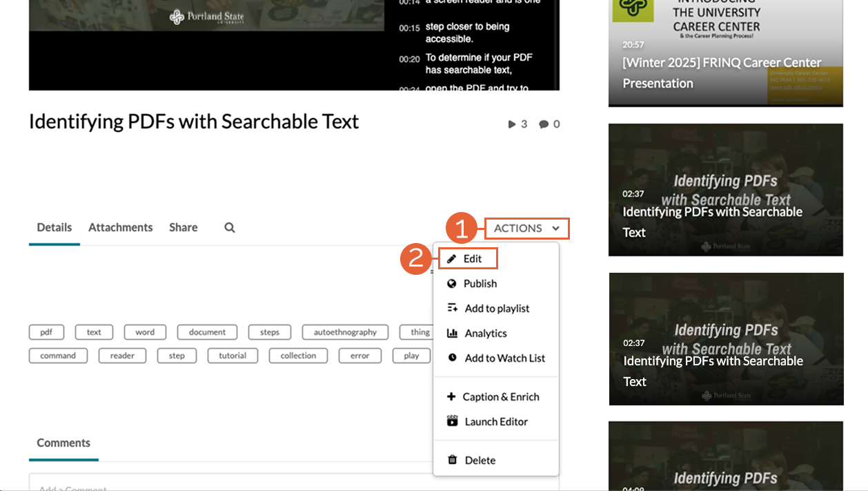Click the 'thing' tag
Screen dimensions: 868x491
coord(417,332)
